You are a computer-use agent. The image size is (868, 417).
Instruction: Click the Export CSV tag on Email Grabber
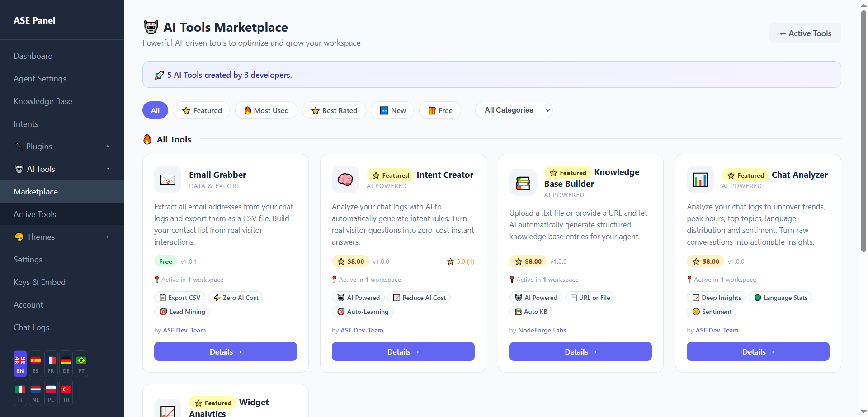coord(180,298)
